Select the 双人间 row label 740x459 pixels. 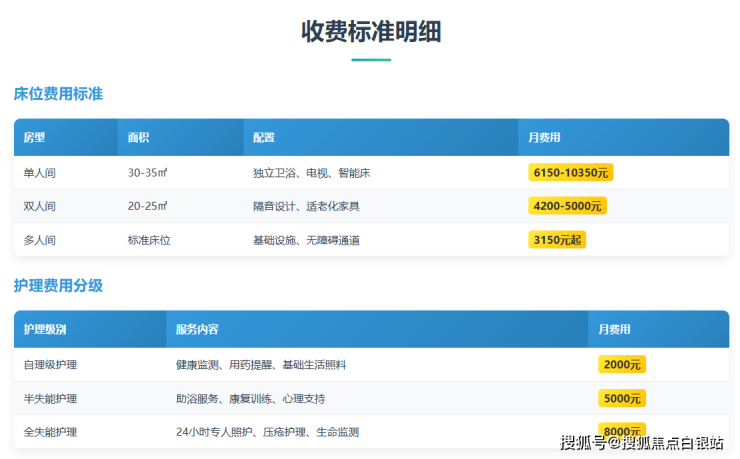40,206
